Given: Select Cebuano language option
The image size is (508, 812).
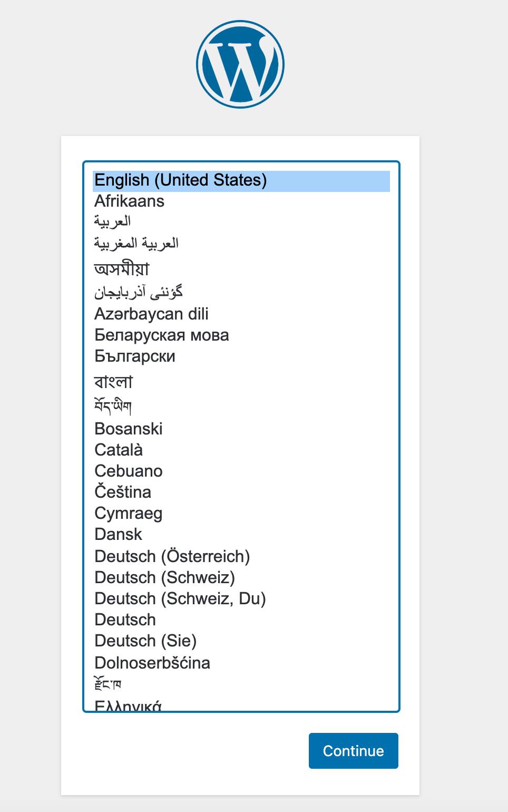Looking at the screenshot, I should click(x=128, y=471).
